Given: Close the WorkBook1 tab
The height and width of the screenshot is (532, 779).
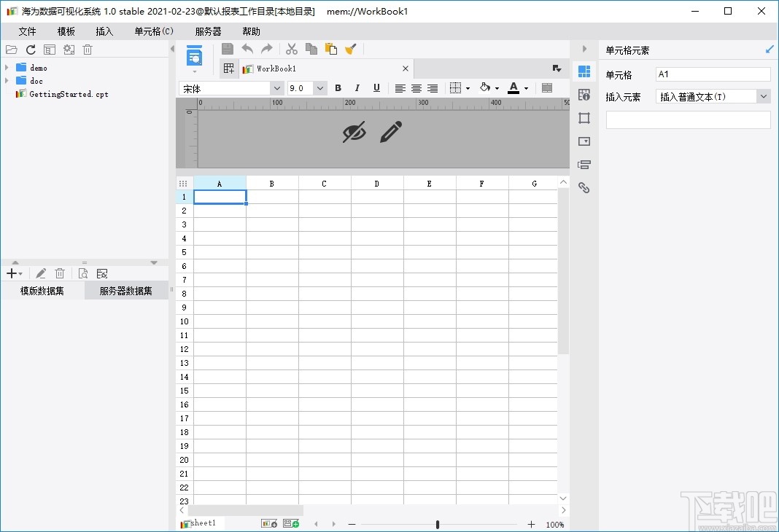Looking at the screenshot, I should click(406, 69).
